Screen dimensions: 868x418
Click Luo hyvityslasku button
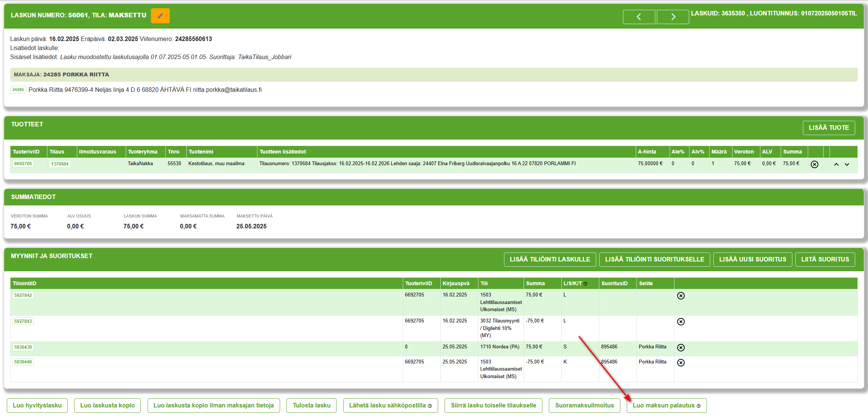pyautogui.click(x=37, y=406)
